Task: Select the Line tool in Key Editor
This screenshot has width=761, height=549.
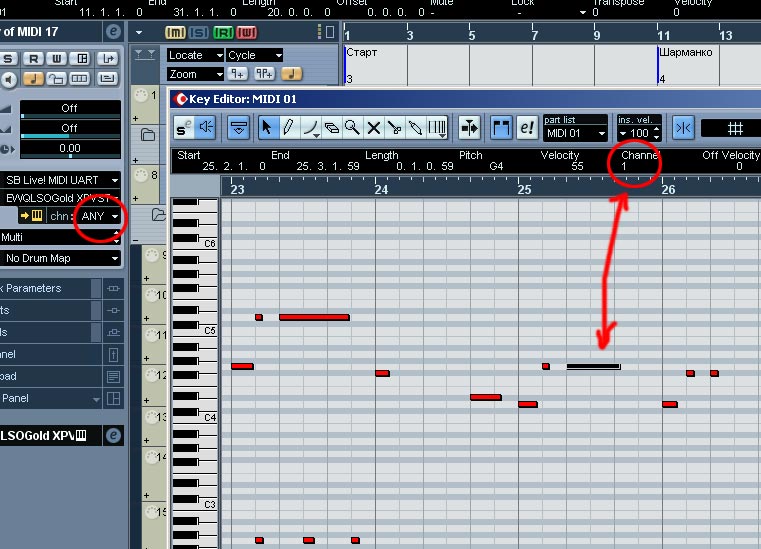Action: coord(310,128)
